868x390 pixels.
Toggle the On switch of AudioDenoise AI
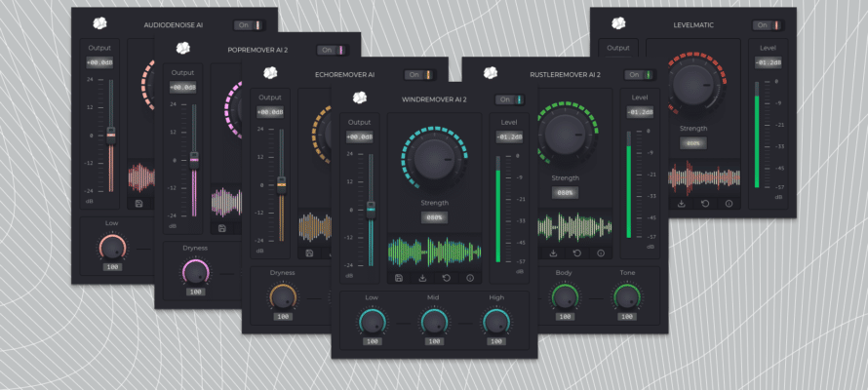(250, 25)
